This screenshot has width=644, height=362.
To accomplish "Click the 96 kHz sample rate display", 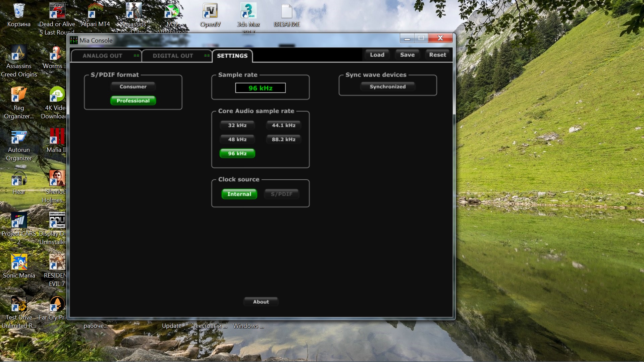I will click(260, 88).
